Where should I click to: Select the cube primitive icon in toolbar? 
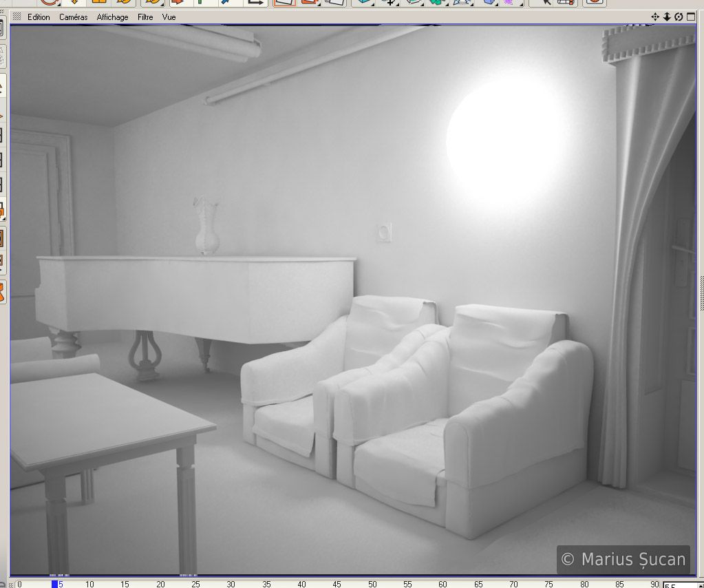pos(364,2)
